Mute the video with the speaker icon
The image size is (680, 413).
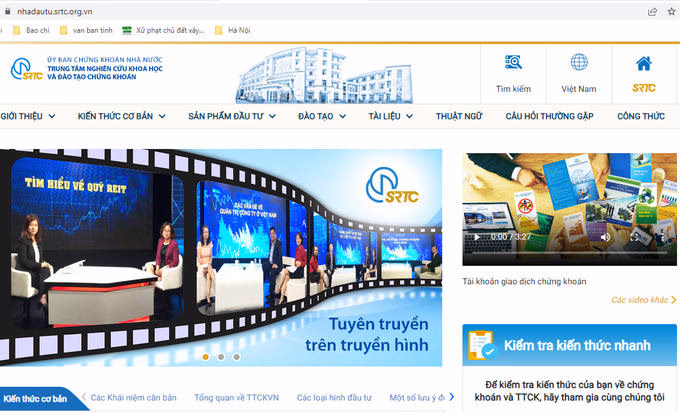[x=605, y=237]
